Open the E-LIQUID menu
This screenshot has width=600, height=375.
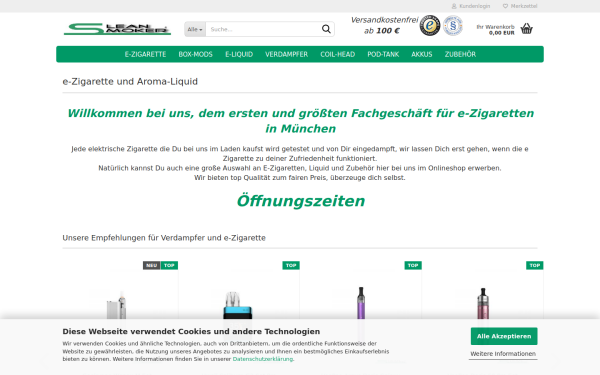[x=239, y=54]
